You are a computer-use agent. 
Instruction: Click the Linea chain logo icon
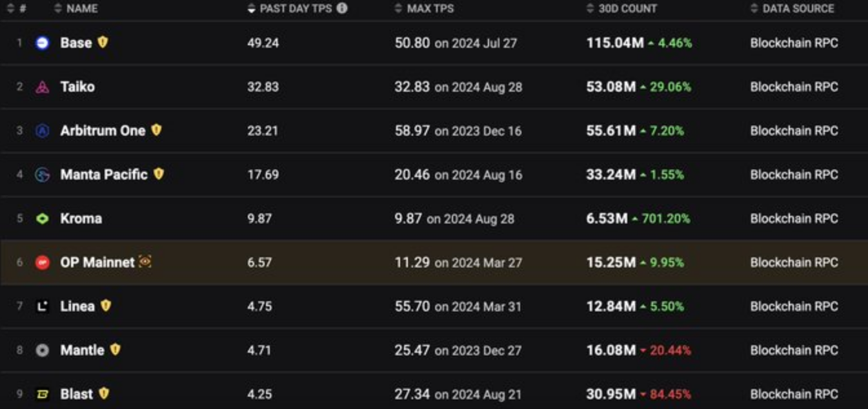tap(43, 306)
